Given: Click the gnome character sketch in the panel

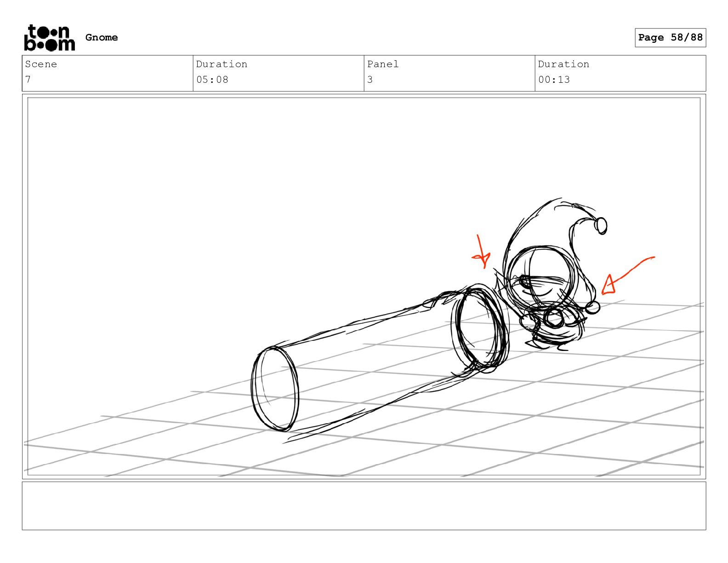Looking at the screenshot, I should 550,274.
